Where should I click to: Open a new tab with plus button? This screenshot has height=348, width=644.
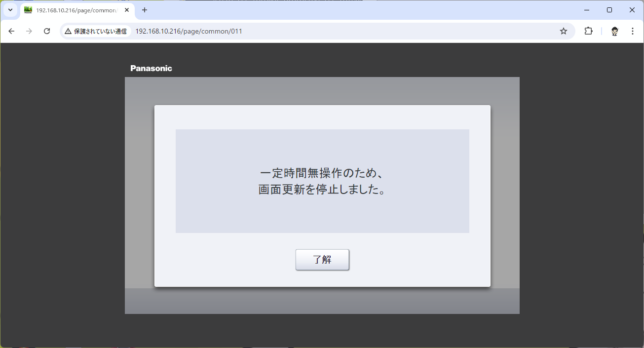pos(145,10)
